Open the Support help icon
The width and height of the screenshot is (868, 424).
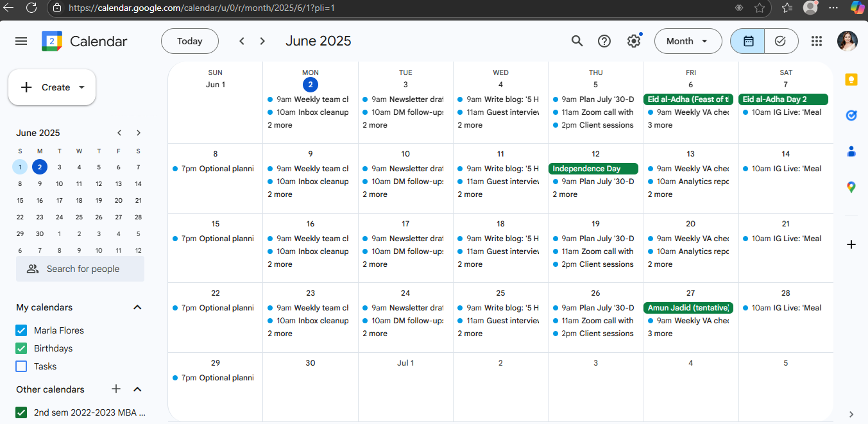click(604, 41)
